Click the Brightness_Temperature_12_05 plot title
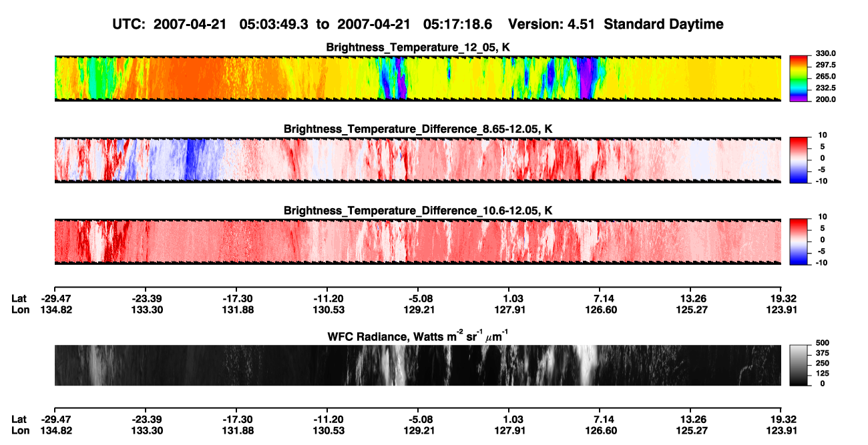Viewport: 868px width, 445px height. point(418,47)
